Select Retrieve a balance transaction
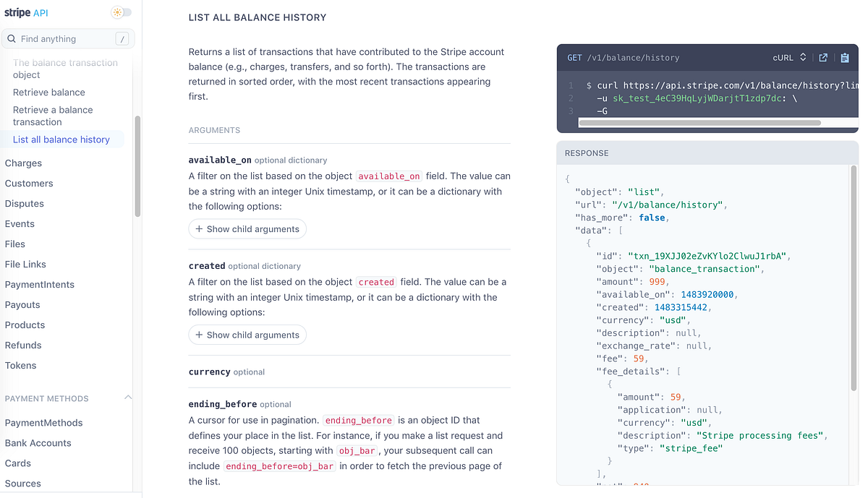The width and height of the screenshot is (868, 498). coord(54,115)
